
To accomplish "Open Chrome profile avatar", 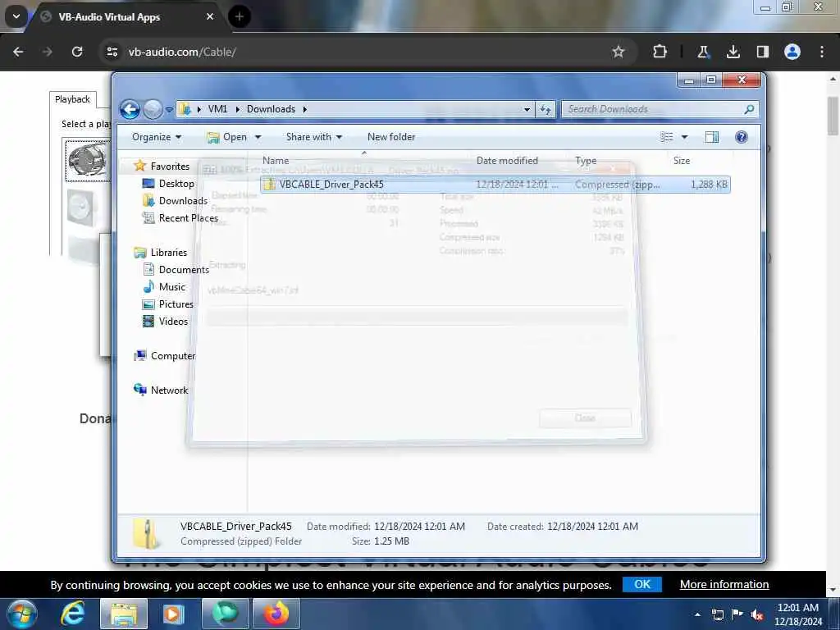I will [x=792, y=52].
